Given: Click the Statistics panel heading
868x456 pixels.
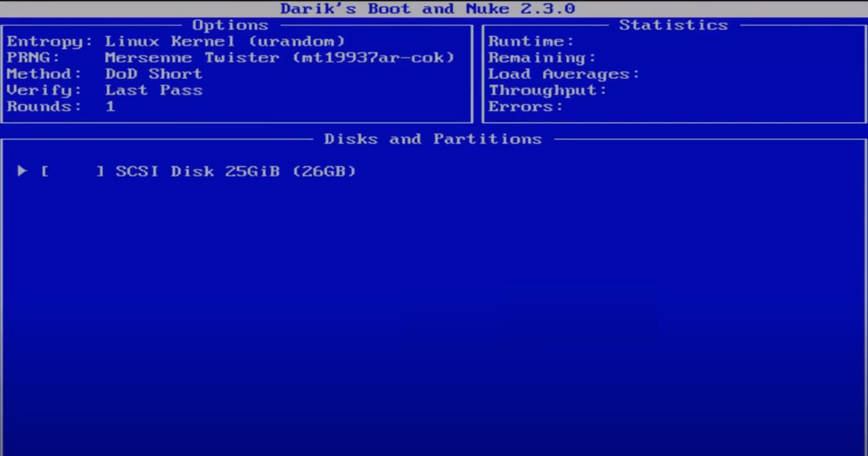Looking at the screenshot, I should 673,25.
